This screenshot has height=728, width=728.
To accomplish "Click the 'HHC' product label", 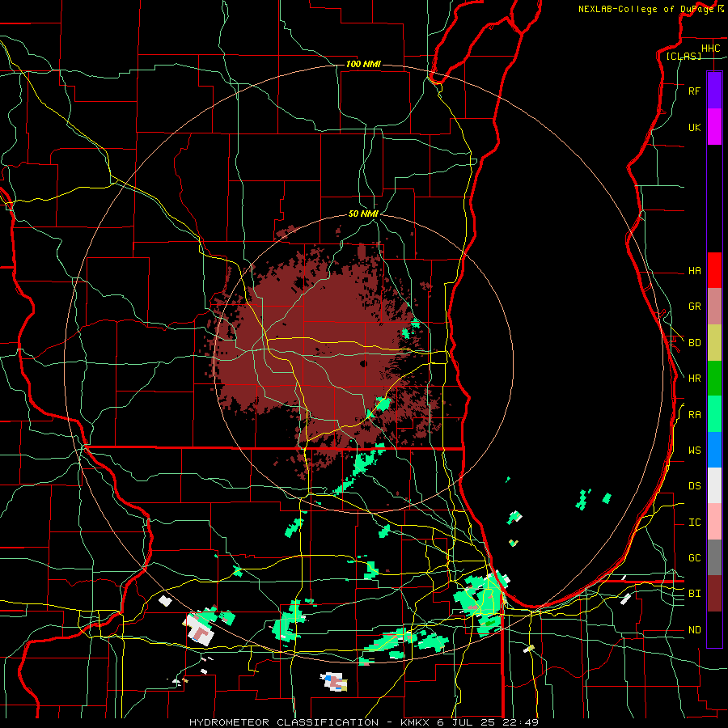I will 710,49.
